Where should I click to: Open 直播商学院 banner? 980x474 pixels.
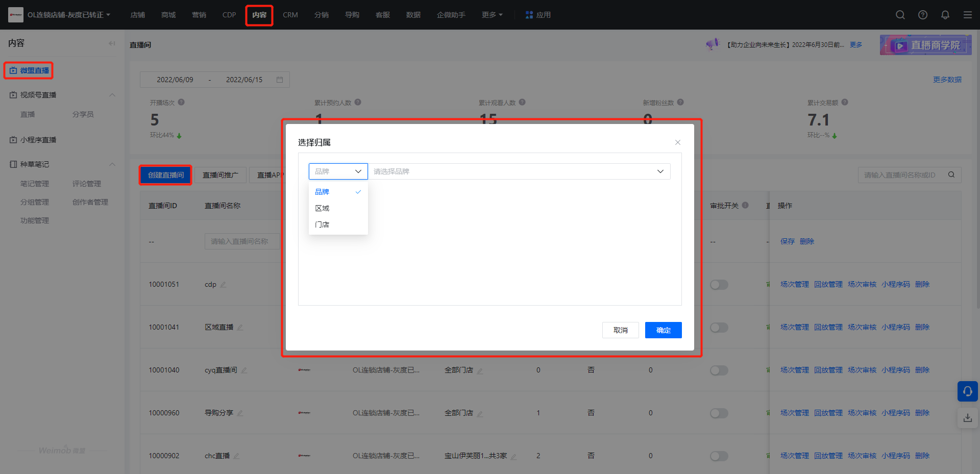click(925, 45)
